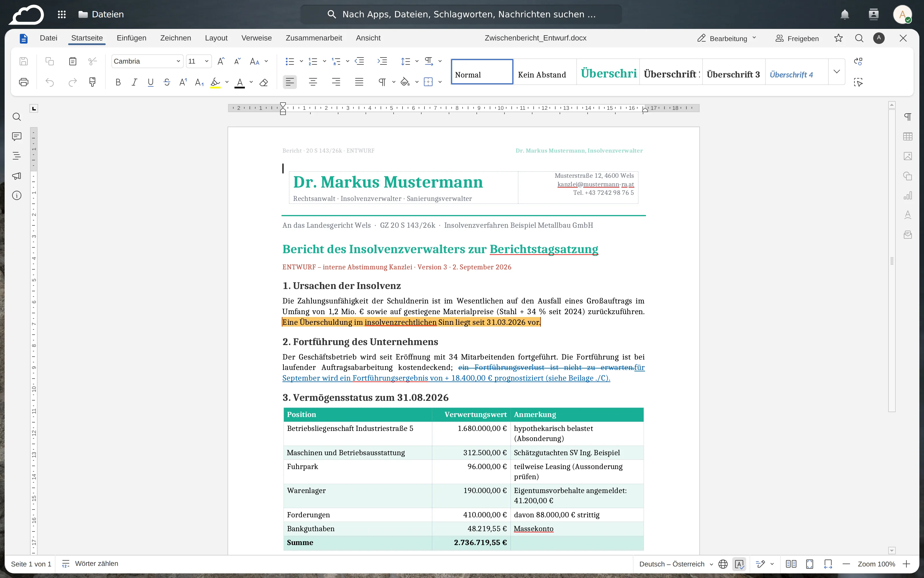924x578 pixels.
Task: Click the strikethrough formatting icon
Action: (167, 82)
